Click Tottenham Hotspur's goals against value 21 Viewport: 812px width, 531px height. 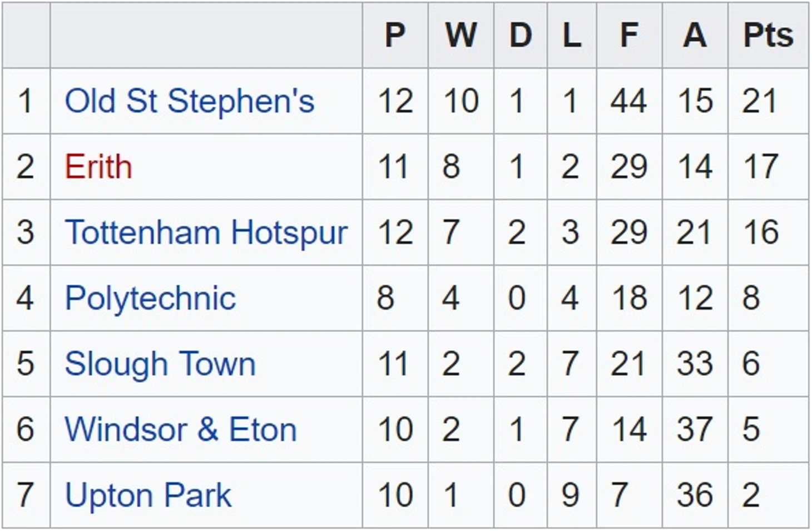(x=694, y=232)
